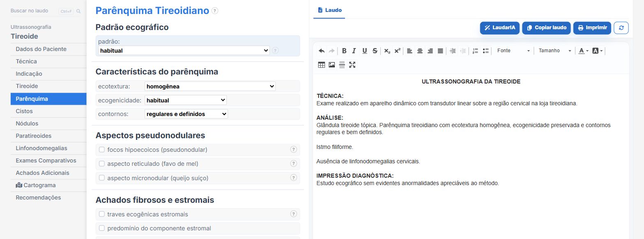The width and height of the screenshot is (644, 239).
Task: Apply bold formatting in the report editor
Action: point(344,51)
